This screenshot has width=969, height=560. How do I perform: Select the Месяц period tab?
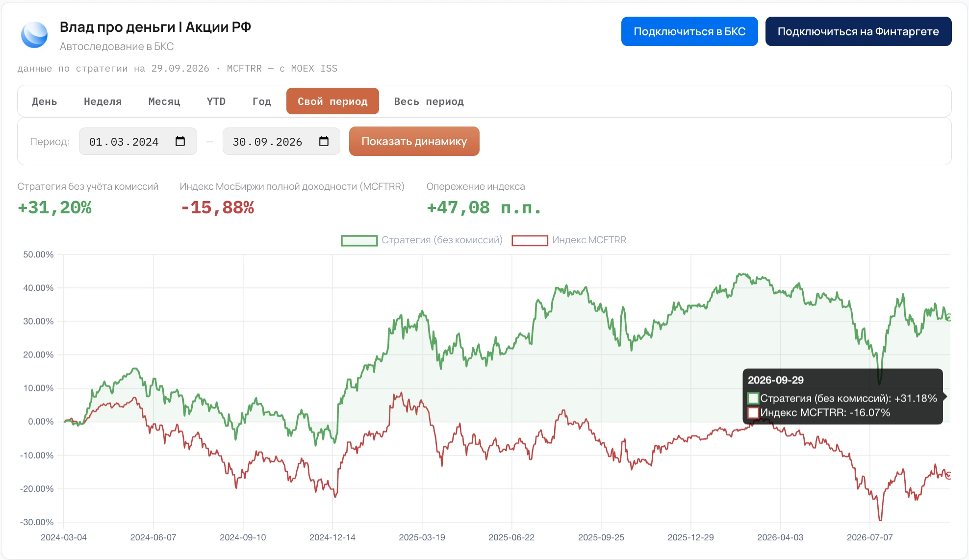pos(164,102)
